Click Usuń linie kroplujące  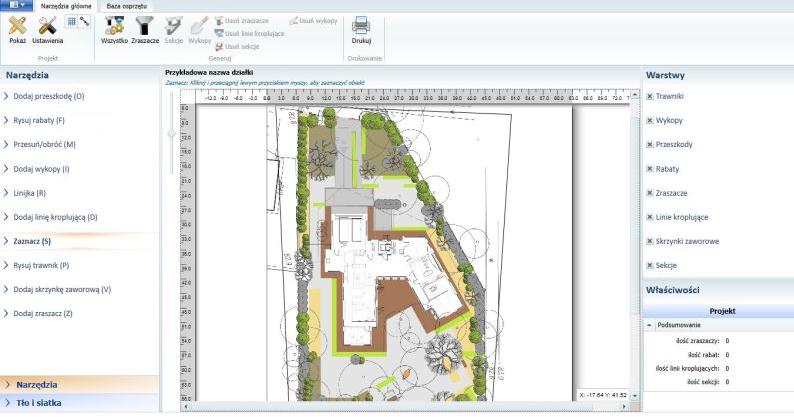pos(250,33)
